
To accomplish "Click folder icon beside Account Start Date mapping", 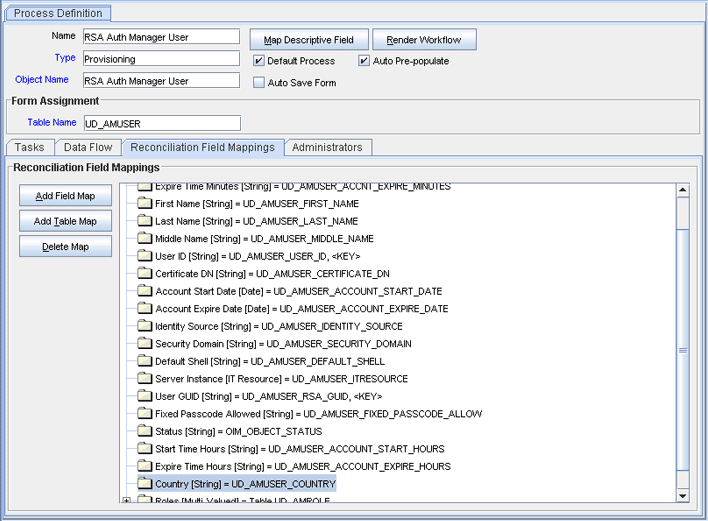I will [x=144, y=291].
